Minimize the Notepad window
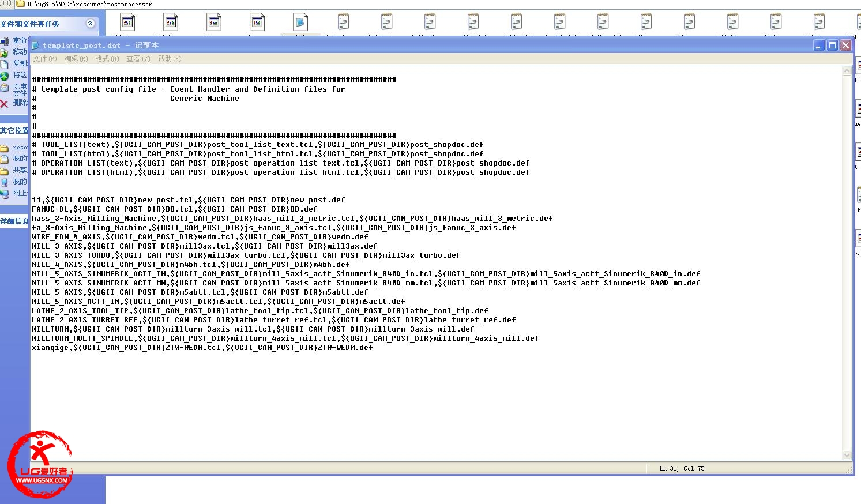This screenshot has width=861, height=504. pyautogui.click(x=819, y=45)
